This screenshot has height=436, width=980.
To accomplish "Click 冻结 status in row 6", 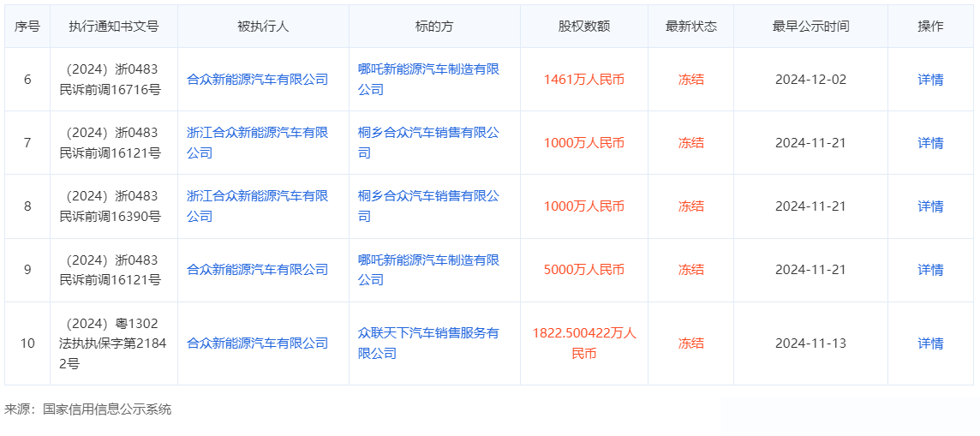I will 690,80.
